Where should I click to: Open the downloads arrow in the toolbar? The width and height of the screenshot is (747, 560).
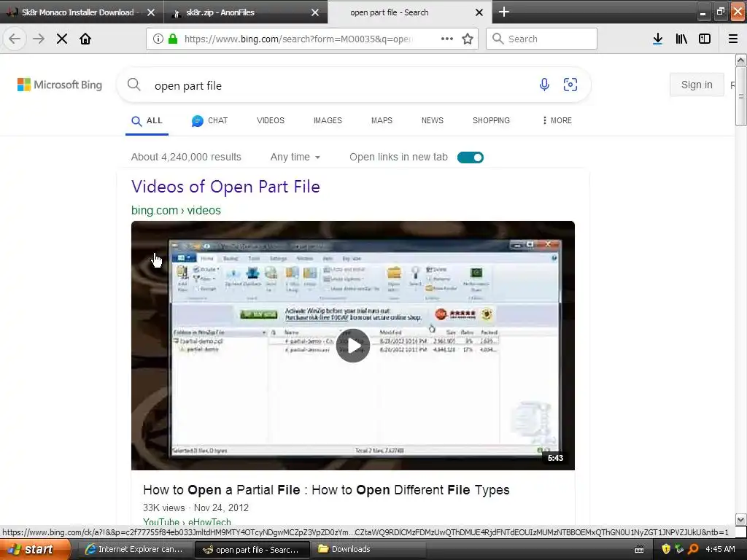click(x=658, y=39)
